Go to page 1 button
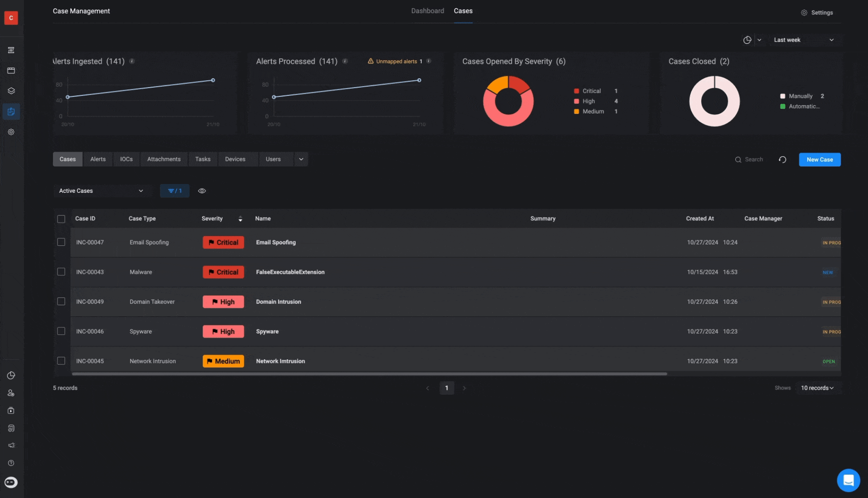 [x=446, y=388]
